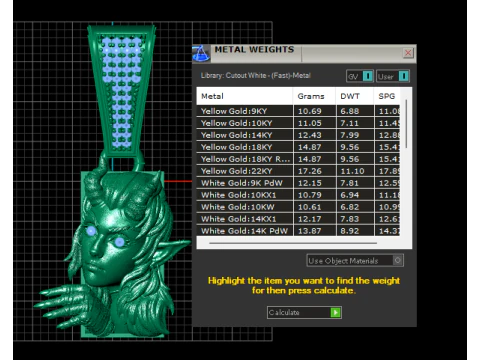480x360 pixels.
Task: Click the 11.05 grams value
Action: (310, 123)
